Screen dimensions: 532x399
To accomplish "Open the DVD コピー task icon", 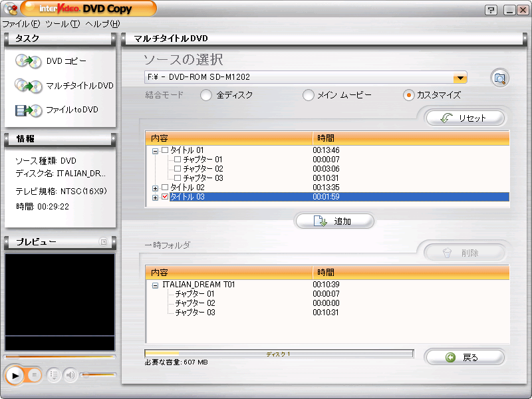I will [28, 61].
